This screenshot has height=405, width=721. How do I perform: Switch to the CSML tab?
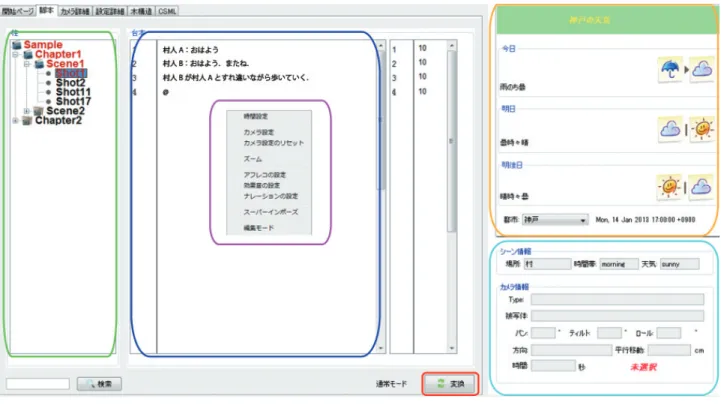[167, 11]
